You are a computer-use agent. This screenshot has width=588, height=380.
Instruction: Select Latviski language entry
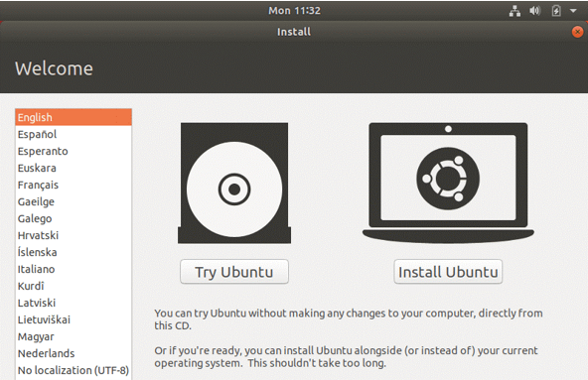click(x=73, y=303)
